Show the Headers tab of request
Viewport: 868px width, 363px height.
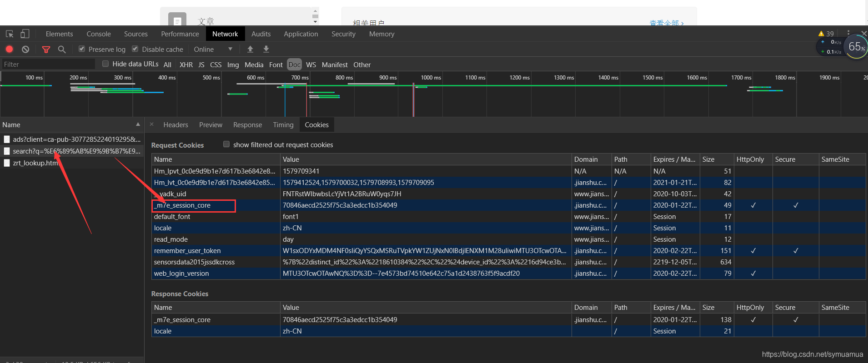[x=176, y=125]
